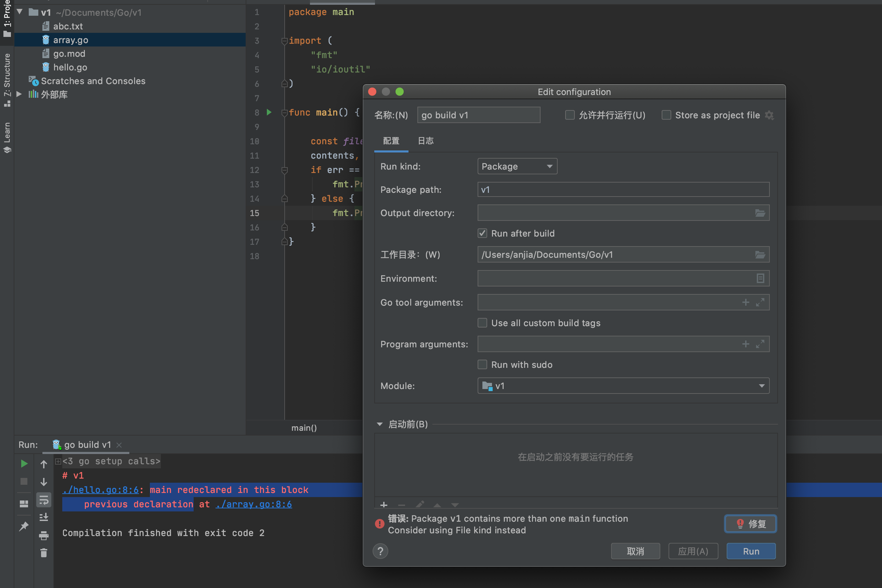Screen dimensions: 882x588
Task: Uncheck Run after build checkbox
Action: click(x=482, y=233)
